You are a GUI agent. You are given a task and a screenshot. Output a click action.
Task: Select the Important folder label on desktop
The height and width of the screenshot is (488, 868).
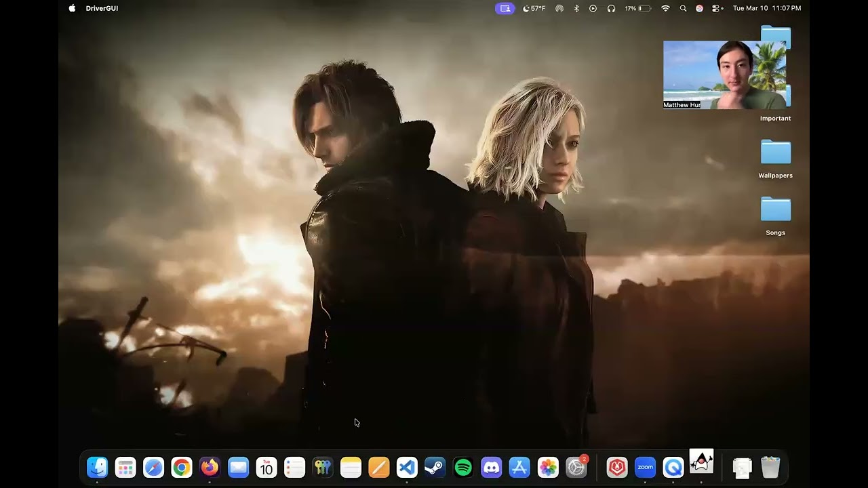pyautogui.click(x=775, y=119)
